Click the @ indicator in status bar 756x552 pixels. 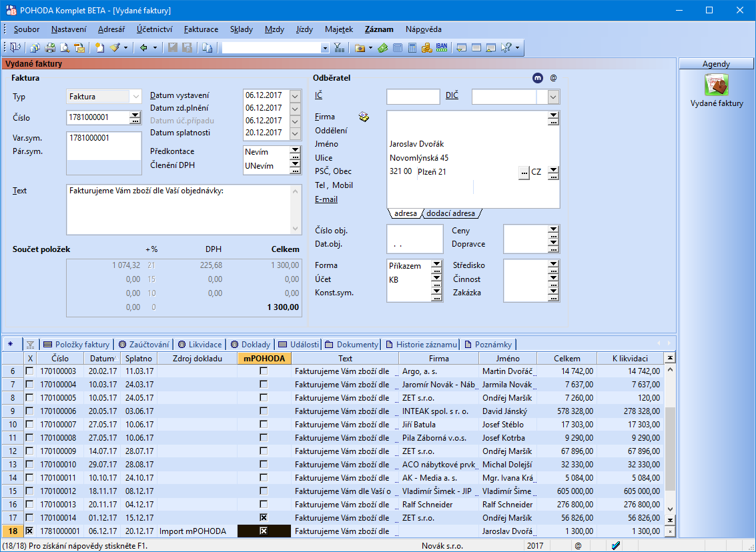[578, 546]
